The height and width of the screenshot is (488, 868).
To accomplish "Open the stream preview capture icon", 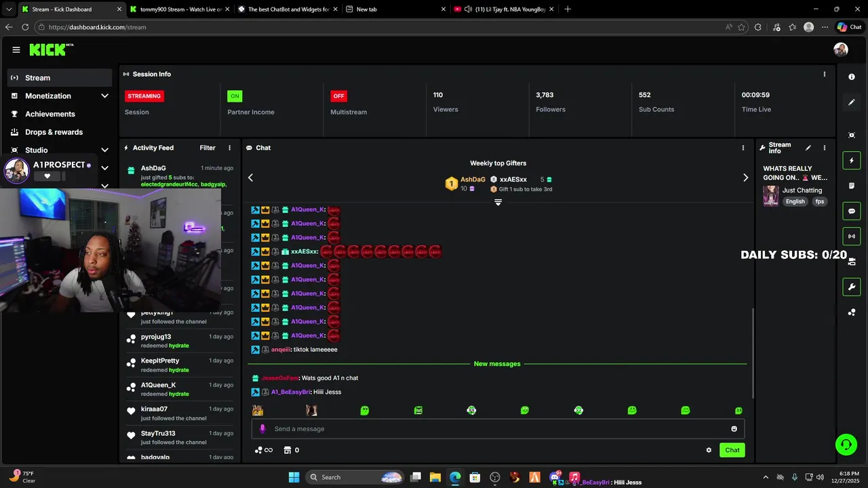I will 852,135.
